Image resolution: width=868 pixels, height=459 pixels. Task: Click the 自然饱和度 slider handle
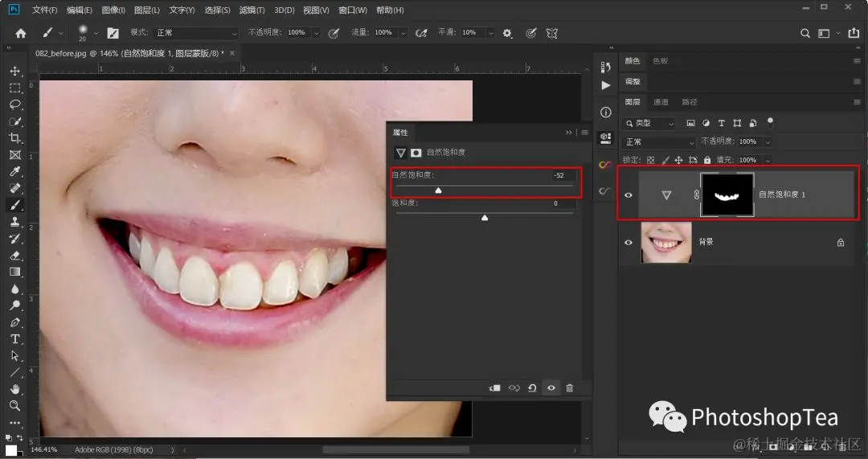tap(438, 191)
